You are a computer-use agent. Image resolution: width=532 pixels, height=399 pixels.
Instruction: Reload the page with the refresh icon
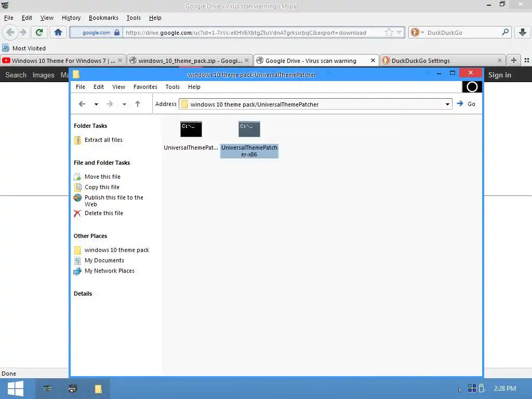(x=39, y=32)
